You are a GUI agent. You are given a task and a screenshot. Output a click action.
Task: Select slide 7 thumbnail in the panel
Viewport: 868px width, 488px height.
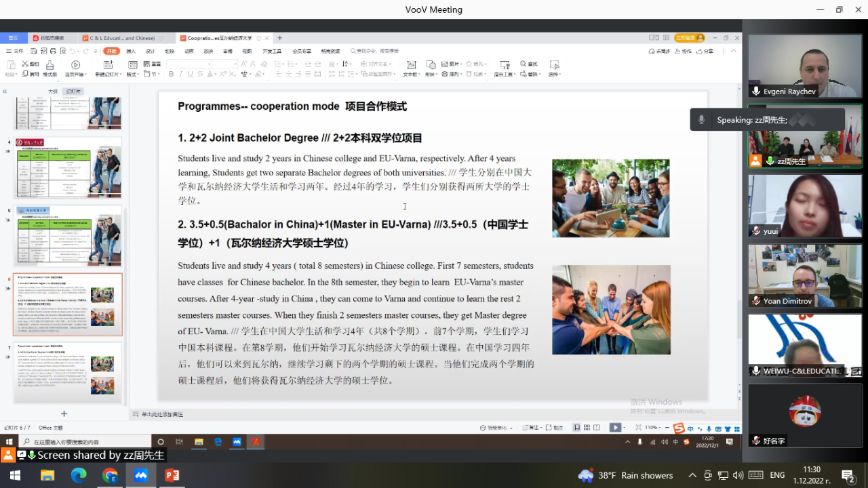click(67, 373)
